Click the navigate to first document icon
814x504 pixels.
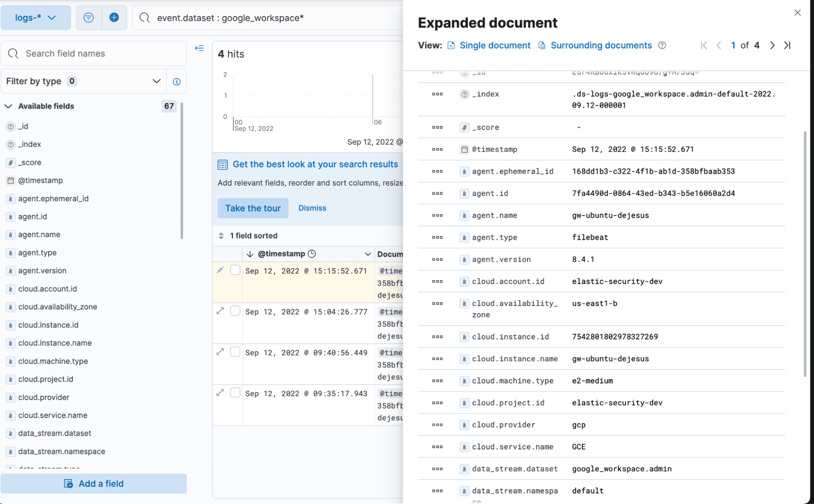[703, 45]
